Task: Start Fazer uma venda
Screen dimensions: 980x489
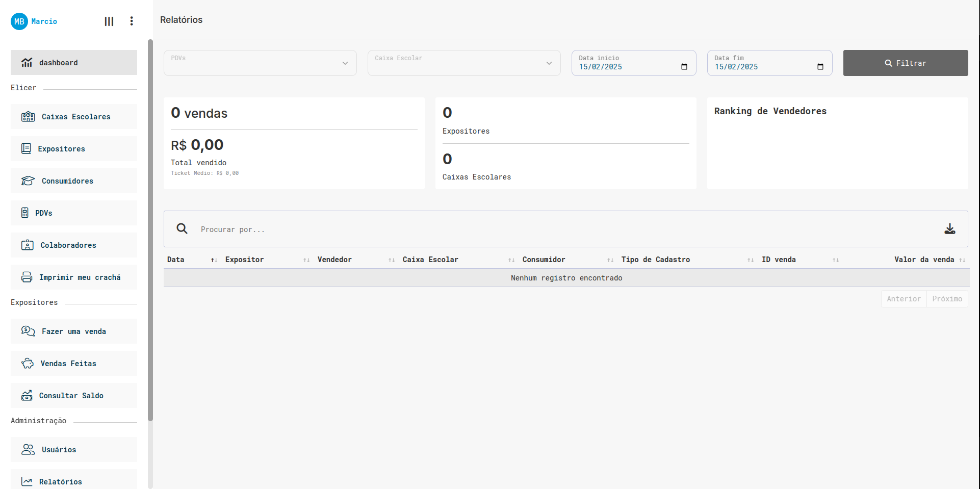Action: click(74, 331)
